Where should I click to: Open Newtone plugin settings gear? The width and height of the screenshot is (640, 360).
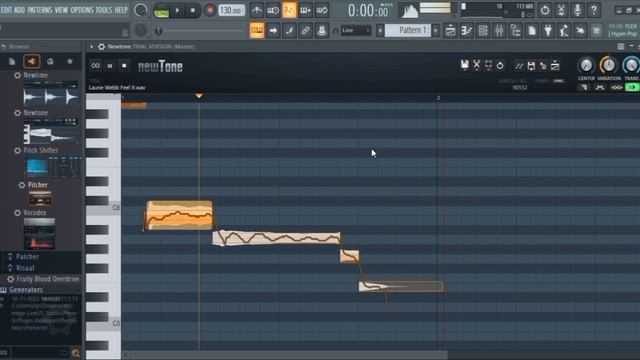102,47
